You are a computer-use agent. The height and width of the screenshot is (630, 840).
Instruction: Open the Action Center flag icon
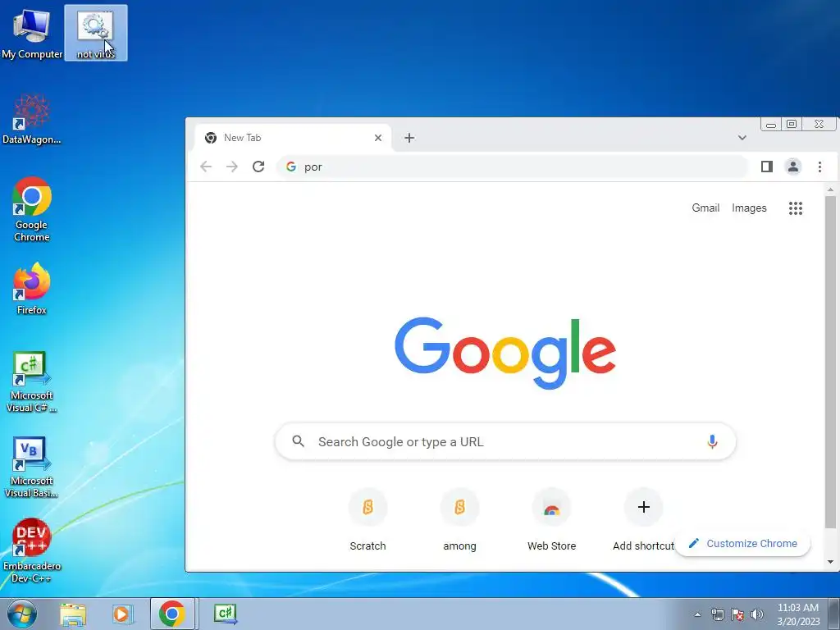point(737,614)
